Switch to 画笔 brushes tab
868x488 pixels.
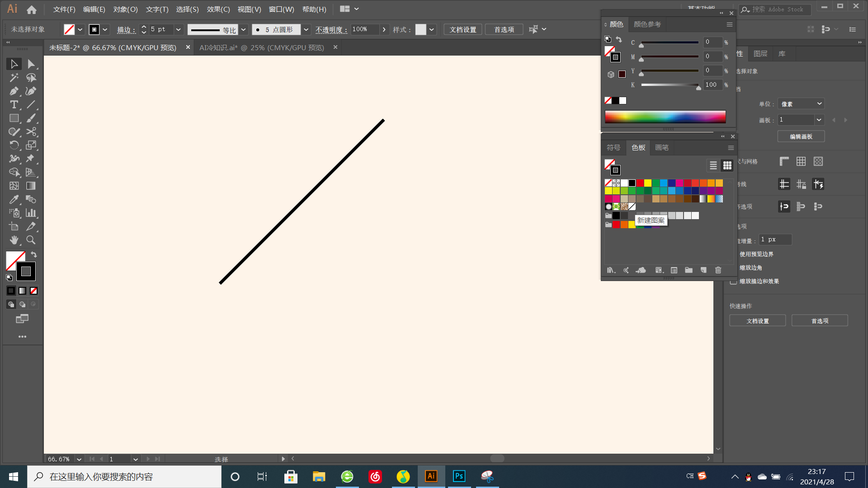tap(661, 147)
